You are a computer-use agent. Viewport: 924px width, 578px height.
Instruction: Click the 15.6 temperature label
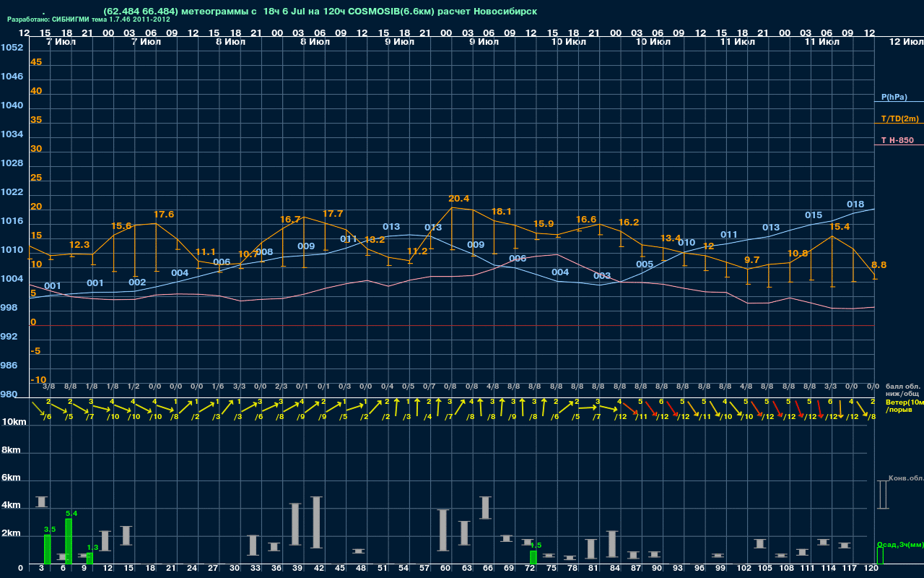121,226
